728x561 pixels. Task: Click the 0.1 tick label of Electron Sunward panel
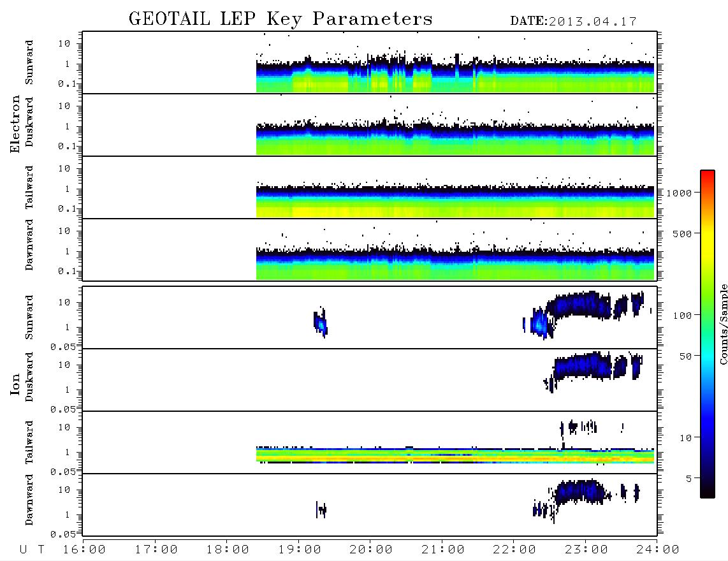coord(67,84)
